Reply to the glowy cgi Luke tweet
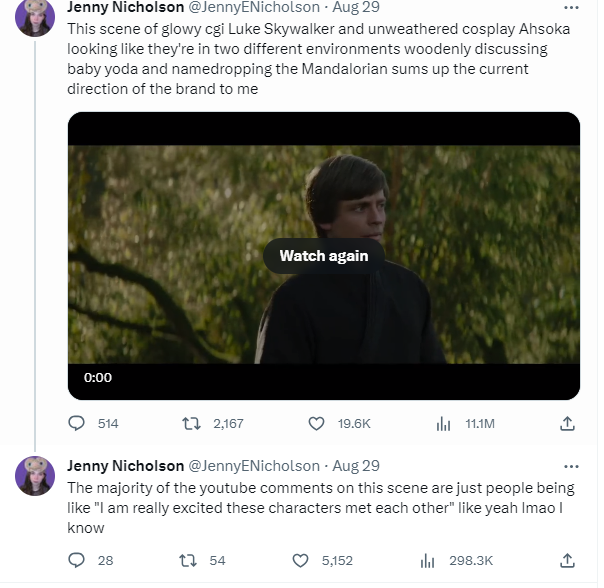Screen dimensions: 604x588 [x=77, y=424]
